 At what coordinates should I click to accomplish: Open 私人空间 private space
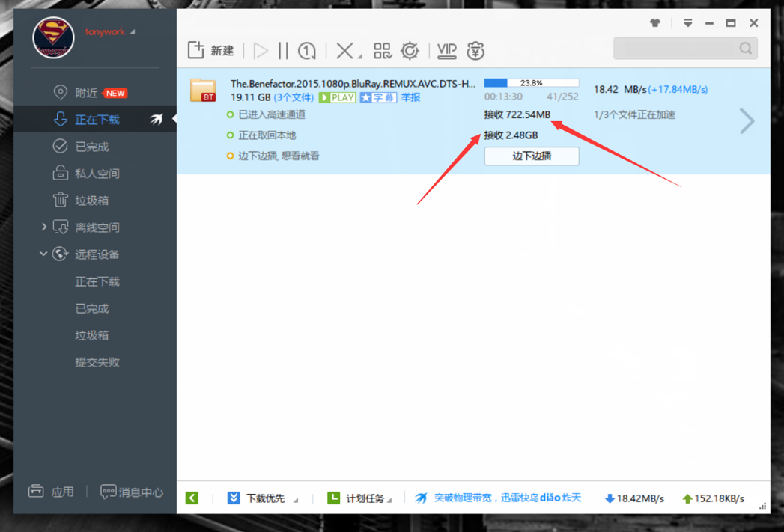[86, 174]
